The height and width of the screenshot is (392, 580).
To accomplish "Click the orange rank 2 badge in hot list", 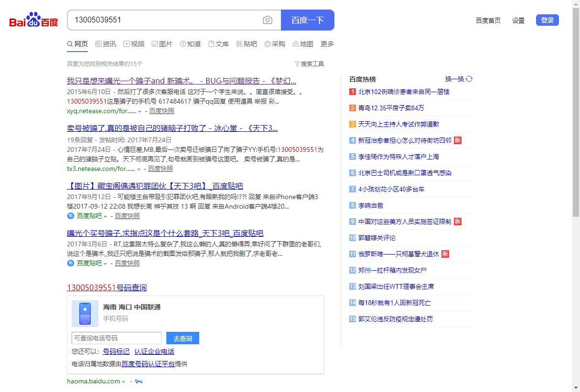I will coord(353,108).
